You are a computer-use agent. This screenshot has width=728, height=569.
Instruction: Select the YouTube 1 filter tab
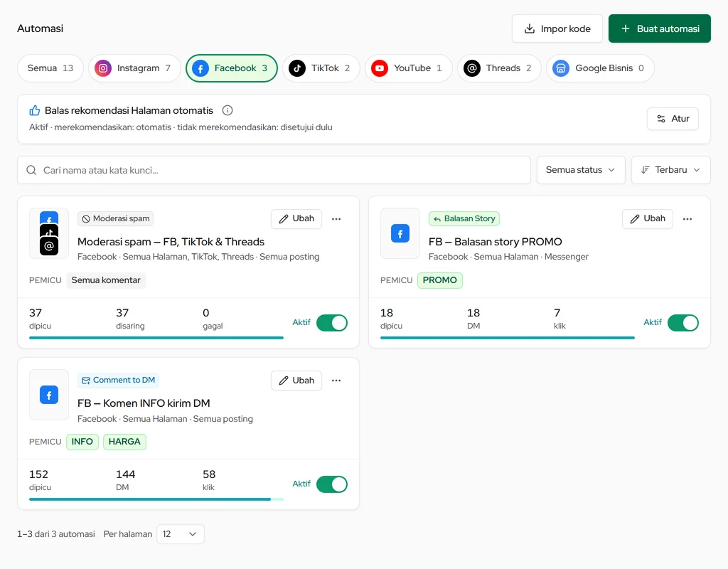click(x=409, y=68)
